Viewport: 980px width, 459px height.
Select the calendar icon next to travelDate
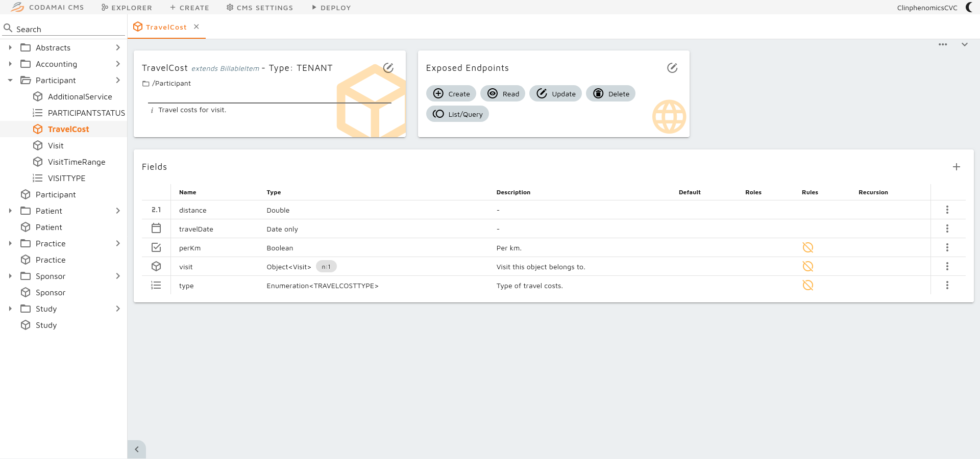point(156,228)
